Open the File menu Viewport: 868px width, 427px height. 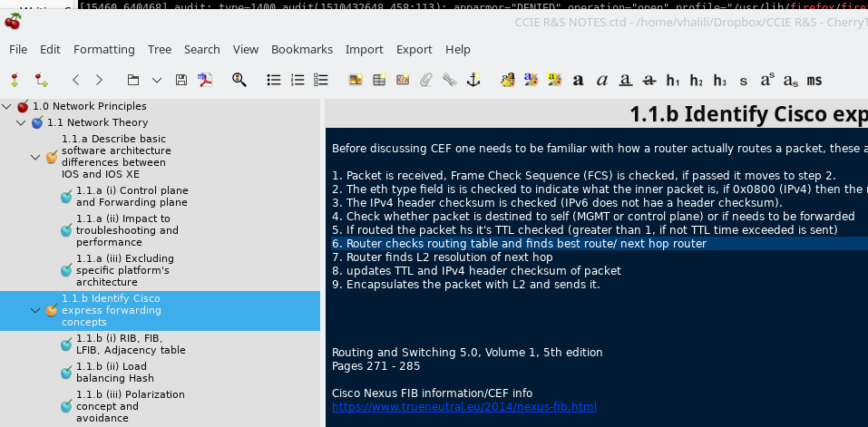tap(18, 49)
